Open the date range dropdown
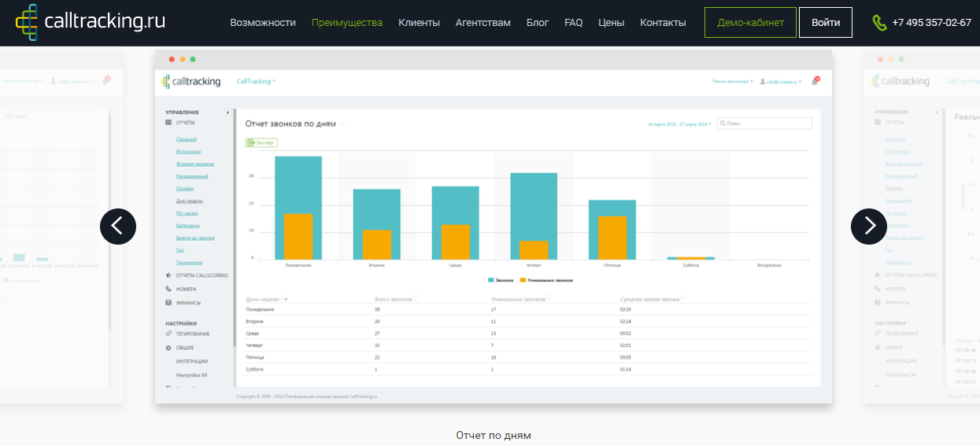This screenshot has width=980, height=446. tap(679, 124)
